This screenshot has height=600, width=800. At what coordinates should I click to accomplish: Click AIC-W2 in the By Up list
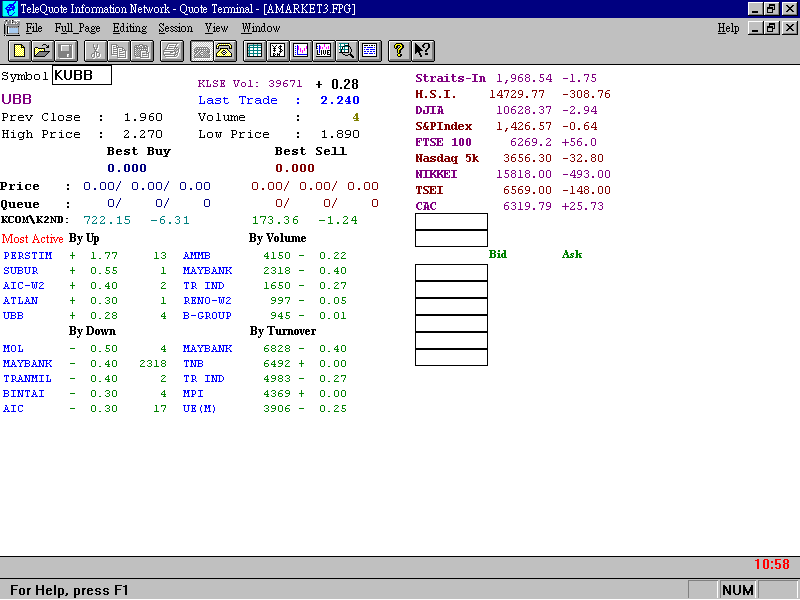(23, 286)
